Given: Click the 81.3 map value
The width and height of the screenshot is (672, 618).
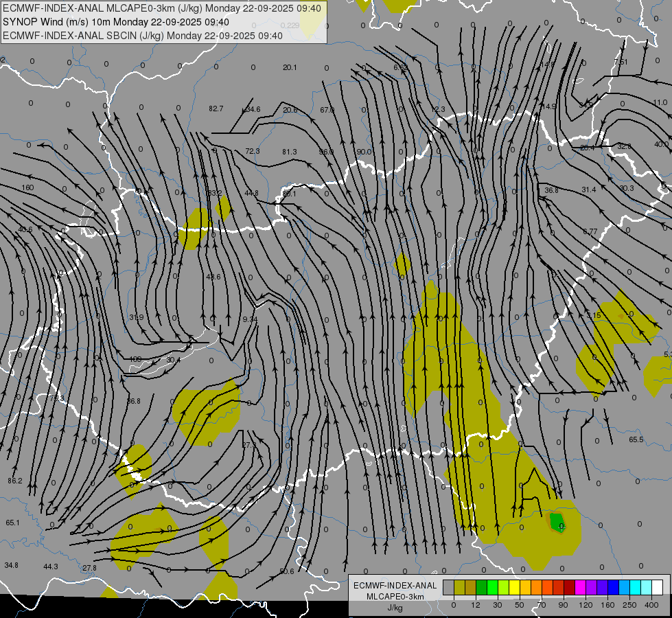Looking at the screenshot, I should pos(289,152).
